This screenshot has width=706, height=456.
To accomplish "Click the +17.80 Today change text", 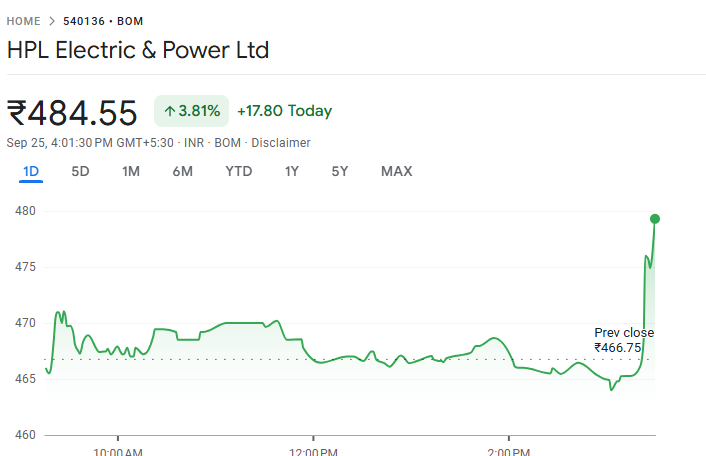I will 285,111.
